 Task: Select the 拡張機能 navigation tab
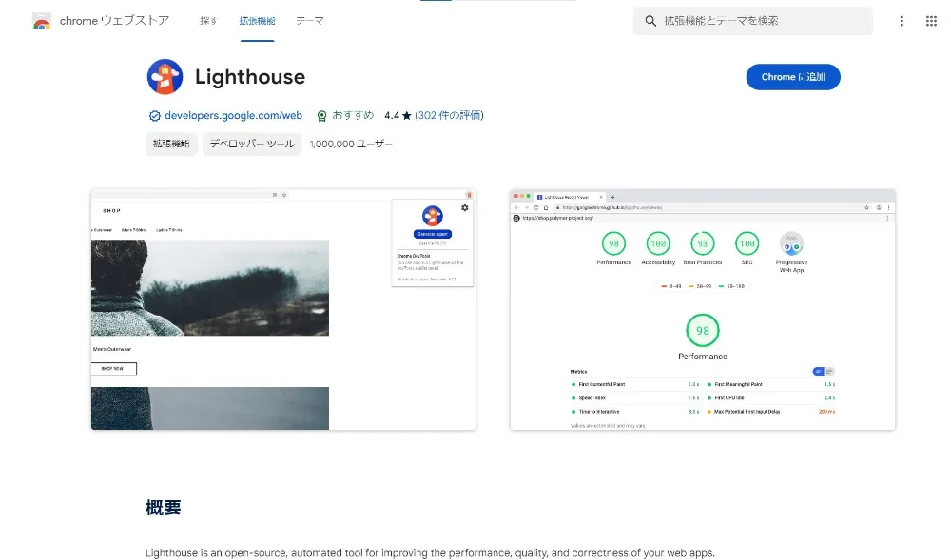click(x=257, y=21)
